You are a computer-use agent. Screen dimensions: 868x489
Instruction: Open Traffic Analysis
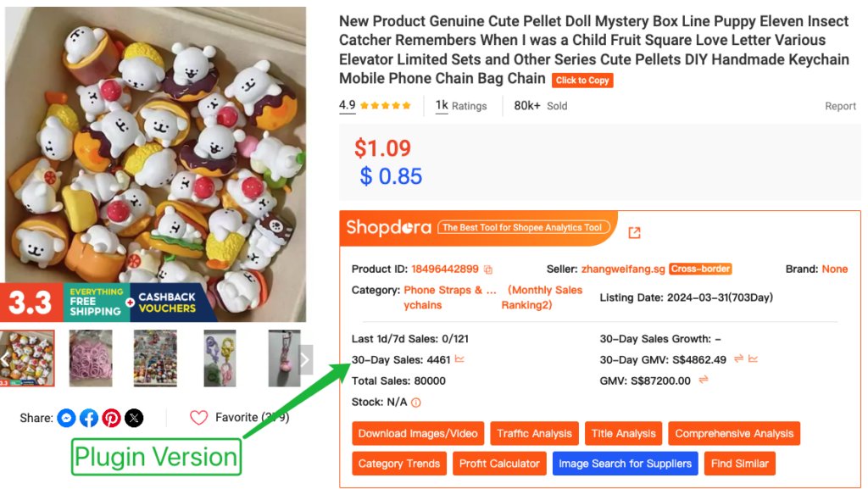[534, 434]
